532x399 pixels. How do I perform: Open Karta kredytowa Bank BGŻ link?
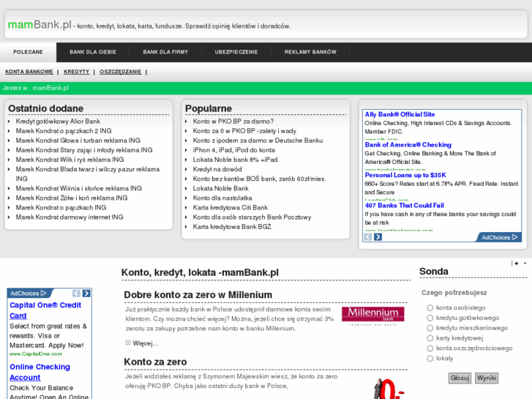232,226
